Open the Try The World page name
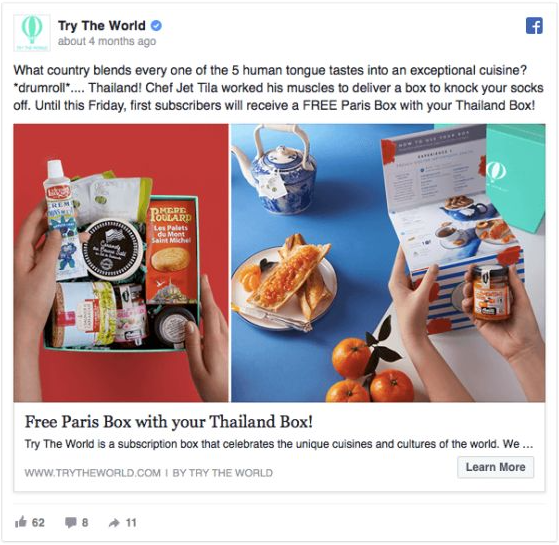This screenshot has width=559, height=545. pyautogui.click(x=102, y=26)
